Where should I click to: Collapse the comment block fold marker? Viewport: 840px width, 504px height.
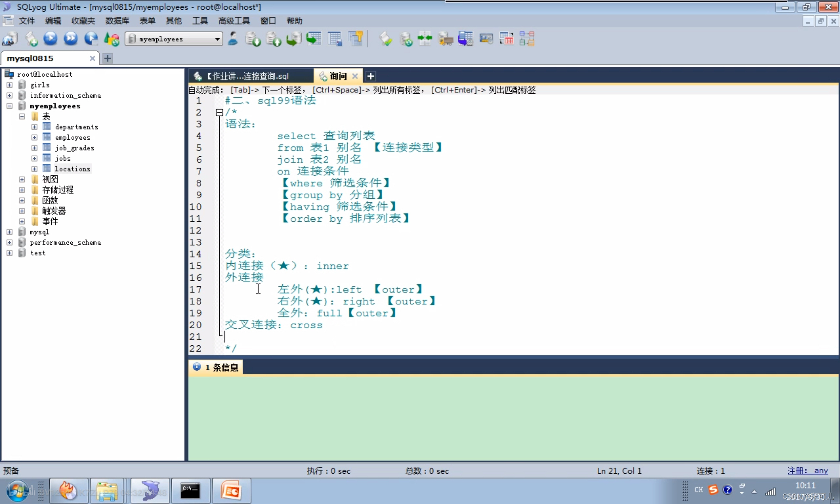(219, 112)
